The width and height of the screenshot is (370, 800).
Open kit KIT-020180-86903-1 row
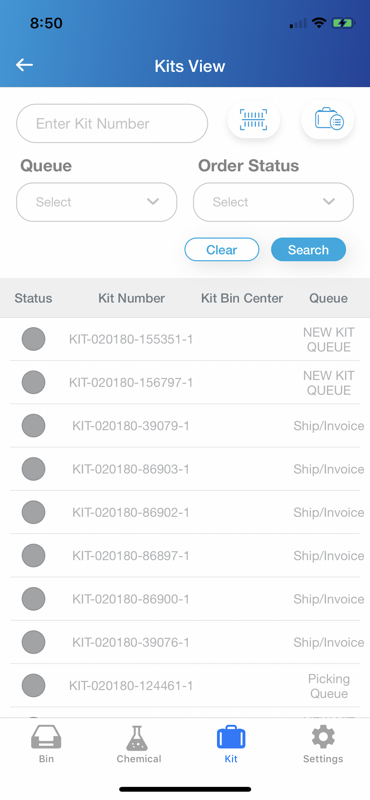point(185,469)
